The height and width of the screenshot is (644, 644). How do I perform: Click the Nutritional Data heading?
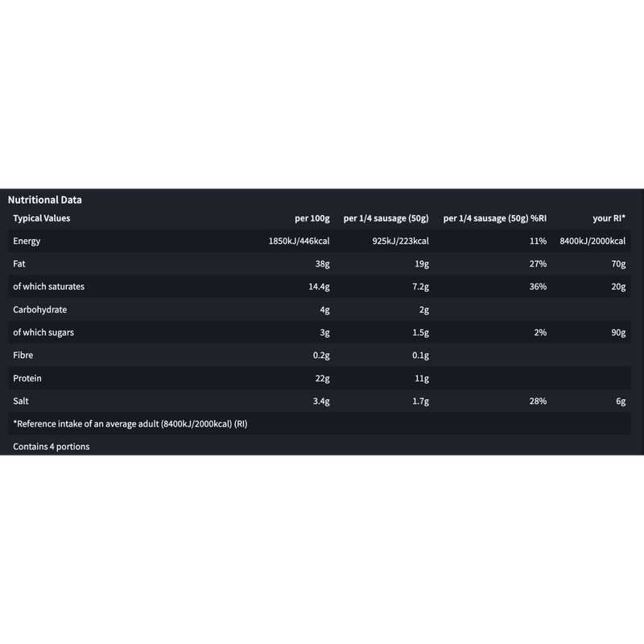(x=44, y=200)
